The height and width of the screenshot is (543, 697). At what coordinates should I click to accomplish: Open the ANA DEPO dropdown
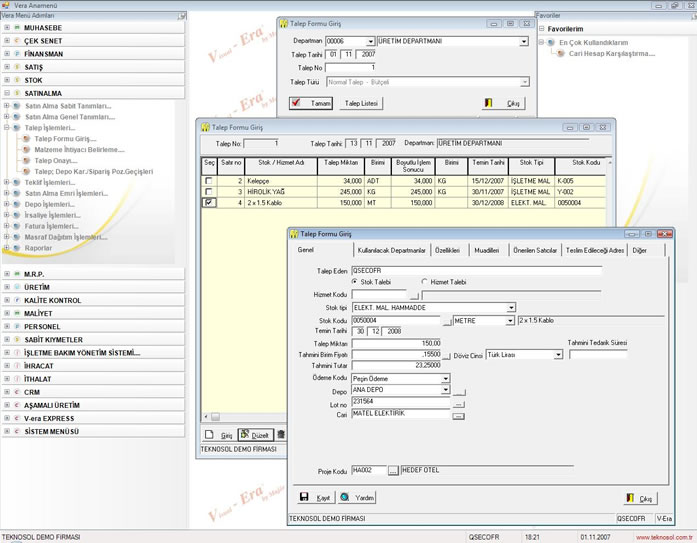point(445,390)
